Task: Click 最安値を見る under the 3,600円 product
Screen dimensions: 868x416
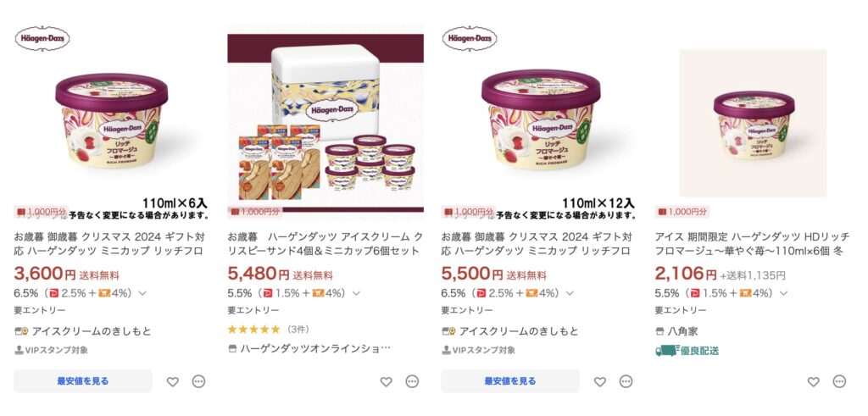Action: 83,381
